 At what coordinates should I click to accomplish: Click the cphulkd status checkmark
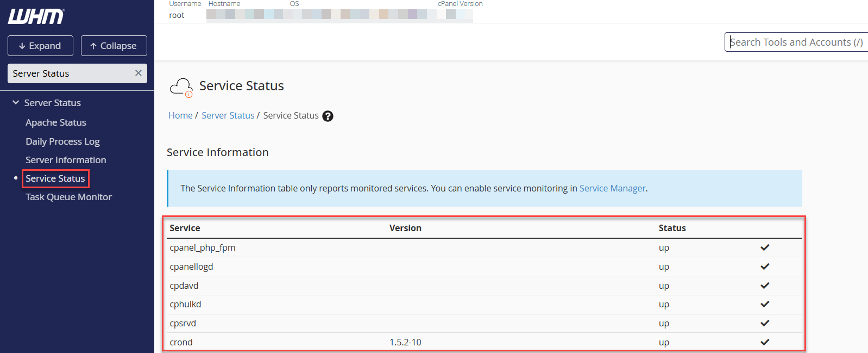765,304
